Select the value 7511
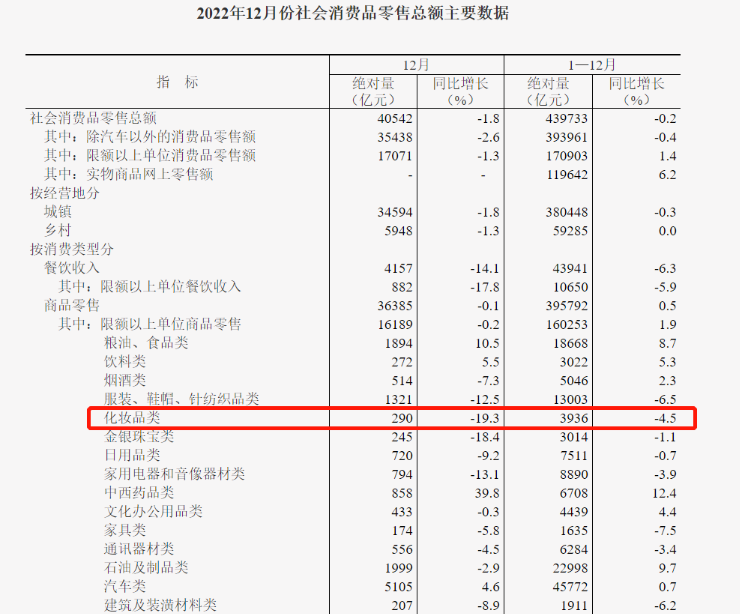Screen dimensions: 740x614 click(574, 455)
